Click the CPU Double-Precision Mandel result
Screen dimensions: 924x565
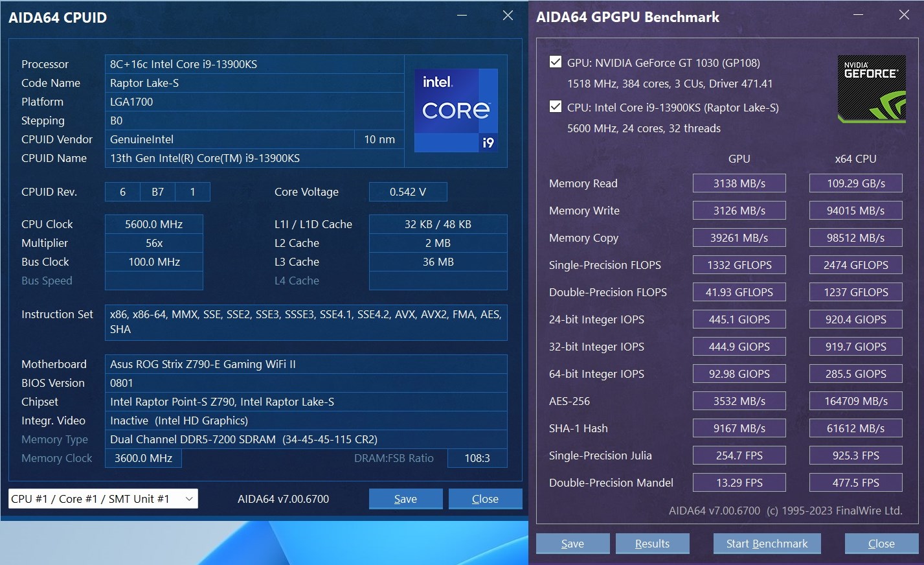(x=856, y=483)
